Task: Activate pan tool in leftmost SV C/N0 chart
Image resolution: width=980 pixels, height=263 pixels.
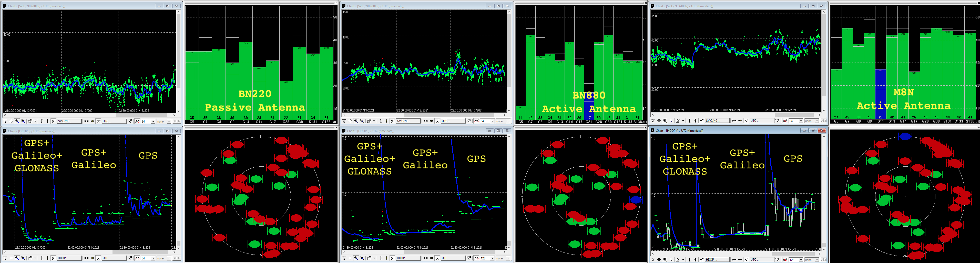Action: 11,122
